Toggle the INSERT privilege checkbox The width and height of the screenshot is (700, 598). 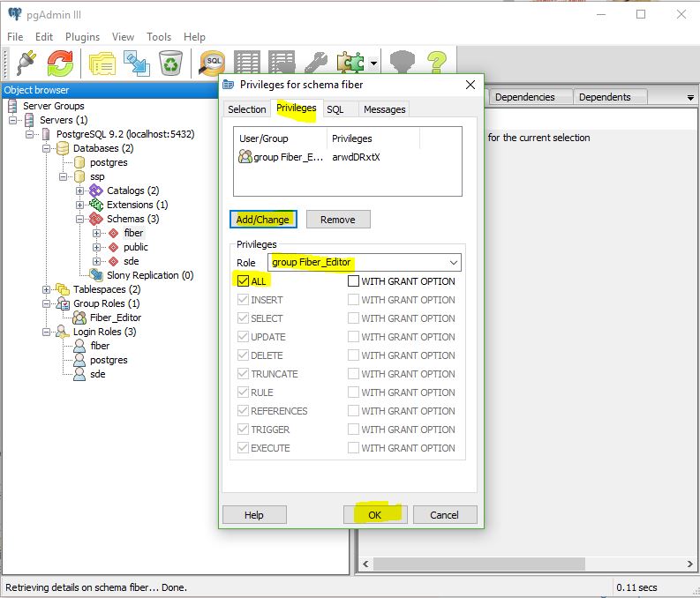pos(243,300)
